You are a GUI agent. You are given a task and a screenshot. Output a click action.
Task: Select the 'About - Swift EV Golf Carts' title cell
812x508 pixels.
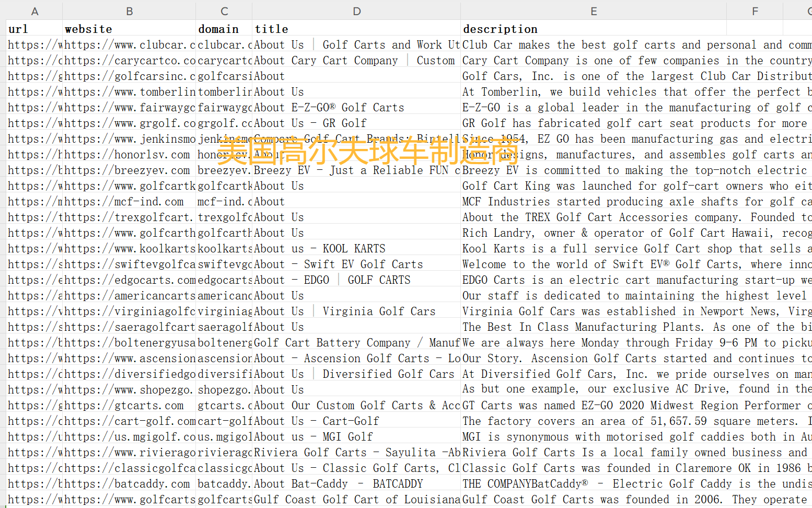356,264
